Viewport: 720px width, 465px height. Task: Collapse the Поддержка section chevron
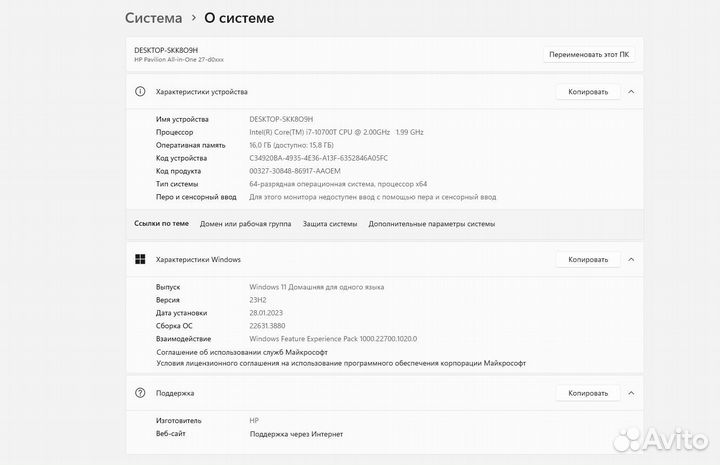pyautogui.click(x=631, y=393)
